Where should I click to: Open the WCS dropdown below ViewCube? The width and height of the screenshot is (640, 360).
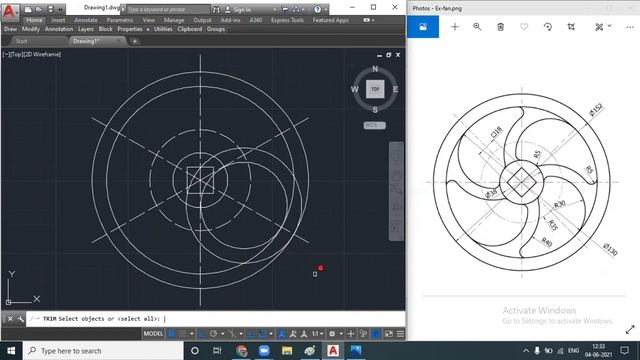coord(374,125)
